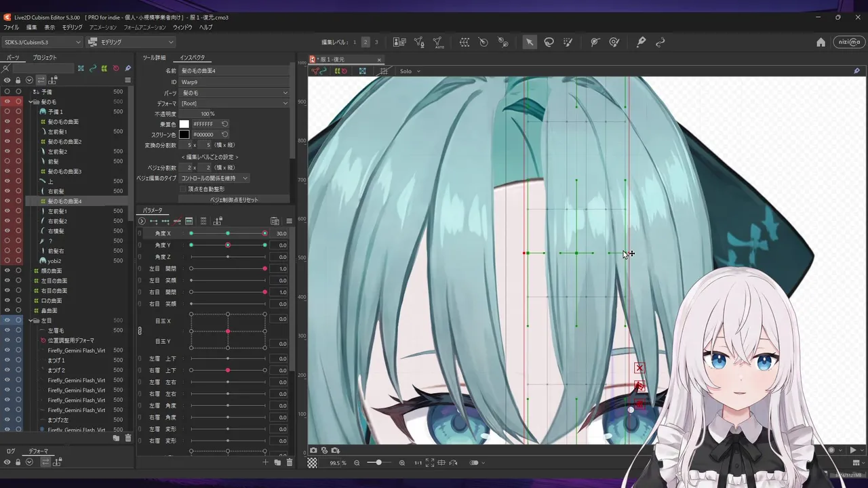
Task: Select the Glue weight brush tool
Action: (x=614, y=42)
